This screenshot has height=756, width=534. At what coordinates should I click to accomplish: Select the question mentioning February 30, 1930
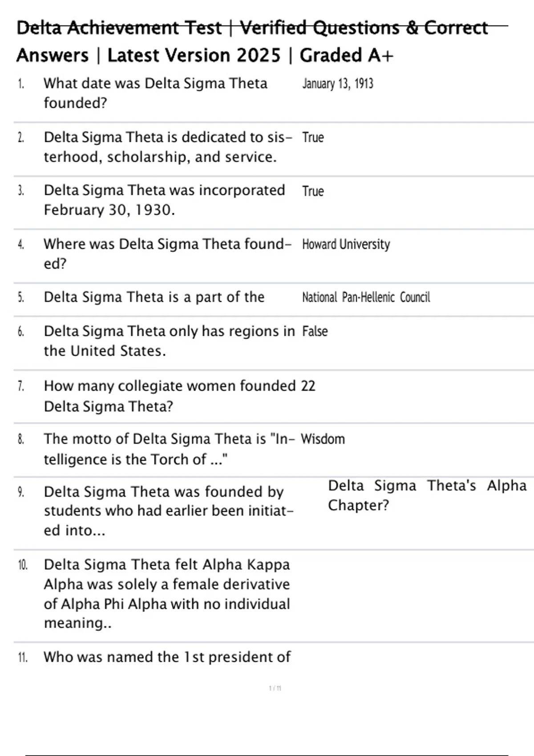click(x=164, y=200)
